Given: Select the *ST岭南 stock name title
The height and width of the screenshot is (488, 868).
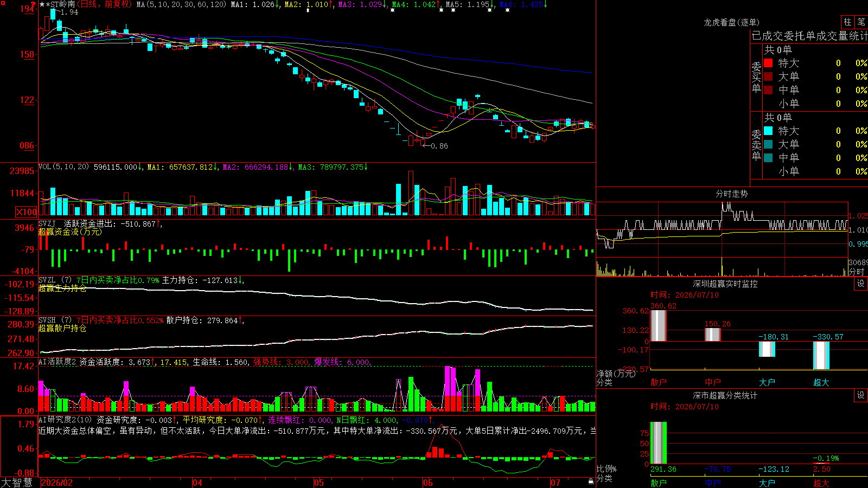Looking at the screenshot, I should coord(61,5).
